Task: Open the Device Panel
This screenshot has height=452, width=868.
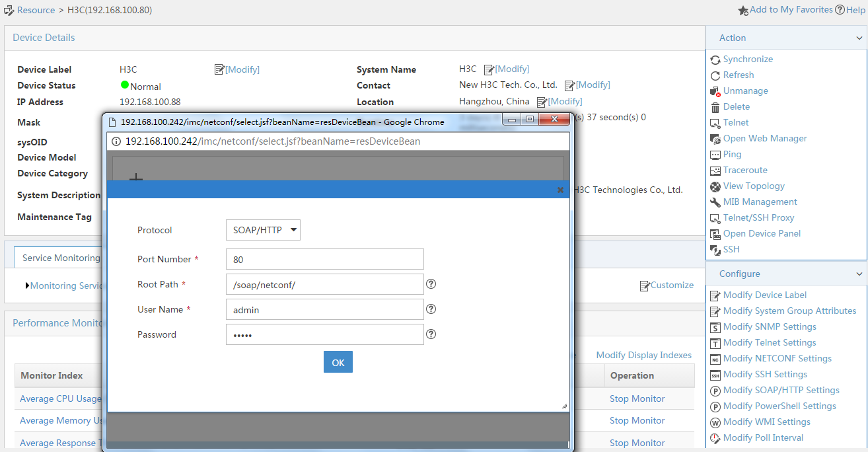Action: point(761,233)
